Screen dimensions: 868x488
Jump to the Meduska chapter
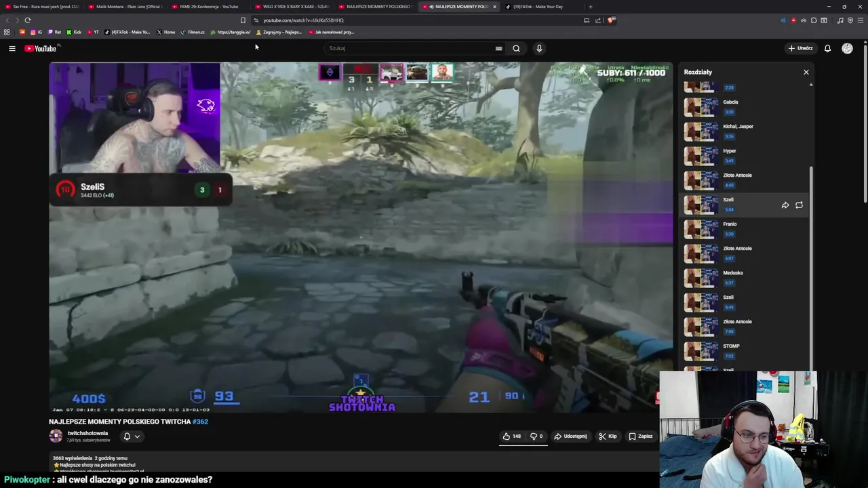pyautogui.click(x=746, y=277)
